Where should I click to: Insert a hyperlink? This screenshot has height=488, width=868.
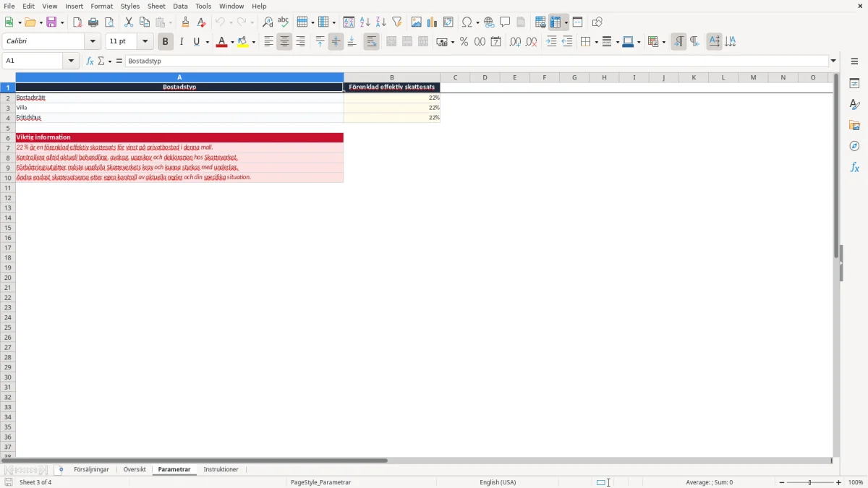click(x=489, y=22)
